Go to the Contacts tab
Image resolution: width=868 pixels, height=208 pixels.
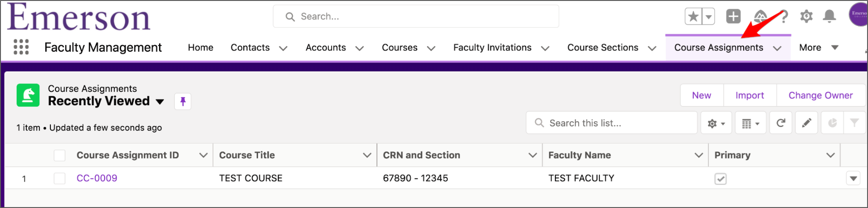click(250, 47)
